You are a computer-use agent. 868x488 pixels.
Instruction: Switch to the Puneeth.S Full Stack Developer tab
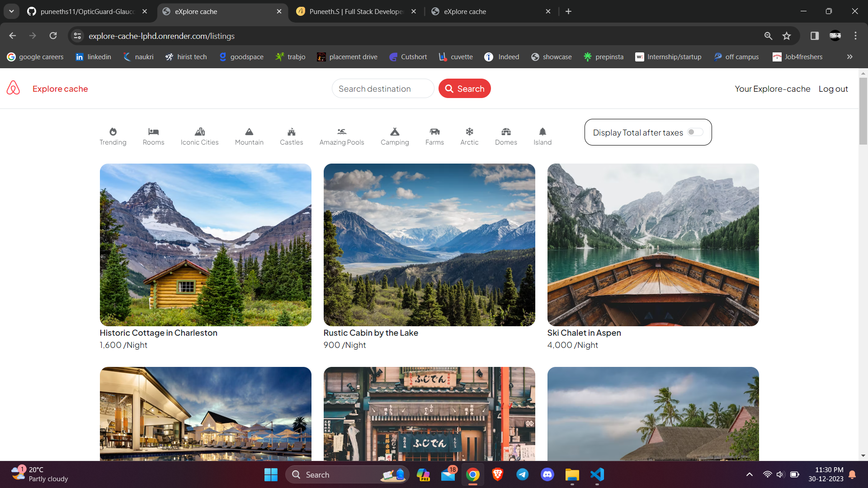[x=356, y=11]
